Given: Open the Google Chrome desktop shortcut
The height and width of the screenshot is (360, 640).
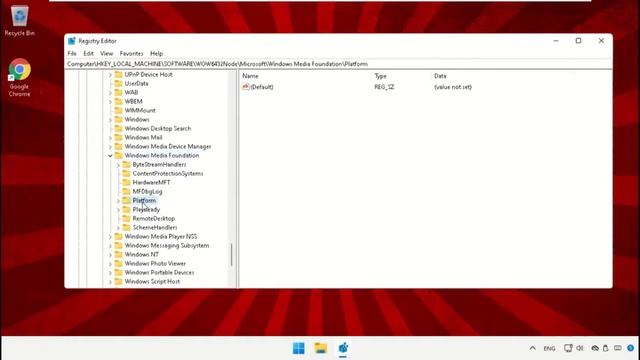Looking at the screenshot, I should (19, 77).
